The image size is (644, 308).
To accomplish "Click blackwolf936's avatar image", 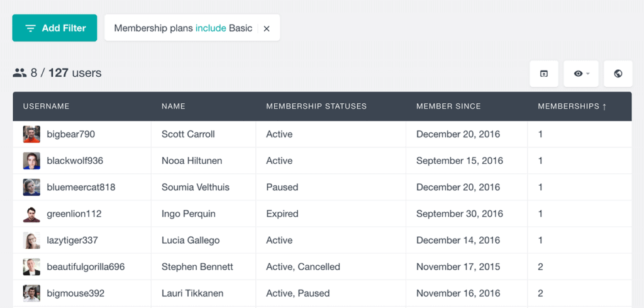I will pyautogui.click(x=31, y=161).
